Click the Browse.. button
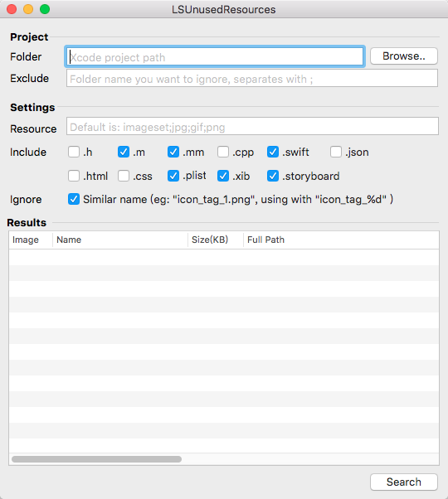The height and width of the screenshot is (499, 448). click(x=404, y=56)
